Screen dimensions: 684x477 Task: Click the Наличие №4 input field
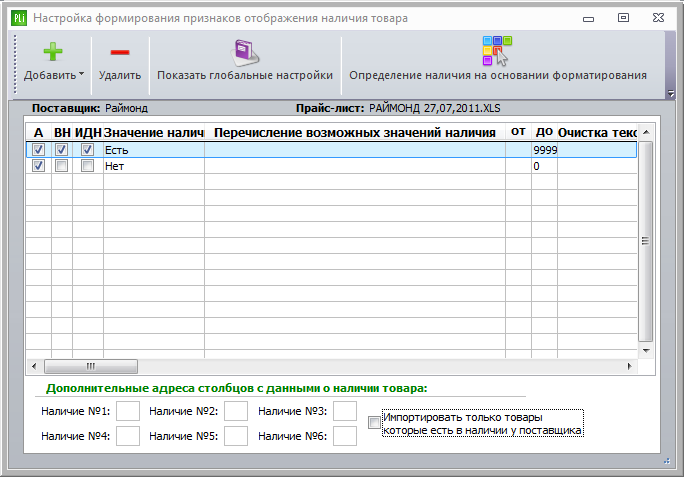[x=128, y=436]
